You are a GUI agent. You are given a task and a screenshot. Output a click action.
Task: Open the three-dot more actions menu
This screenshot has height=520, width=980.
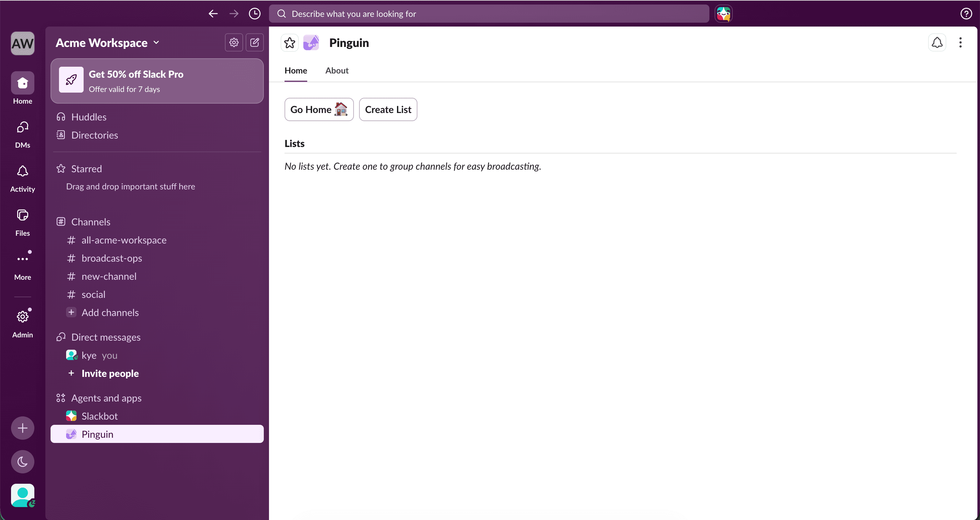pos(960,42)
